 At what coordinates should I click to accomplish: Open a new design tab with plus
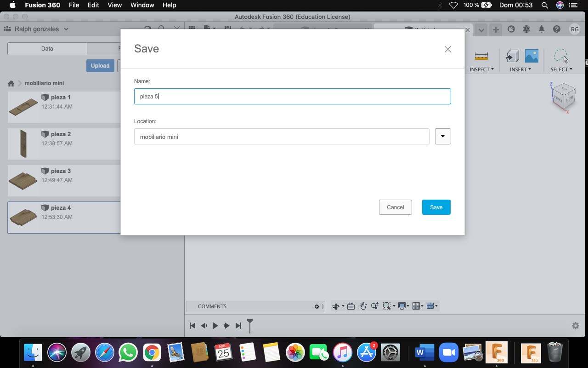click(x=496, y=29)
